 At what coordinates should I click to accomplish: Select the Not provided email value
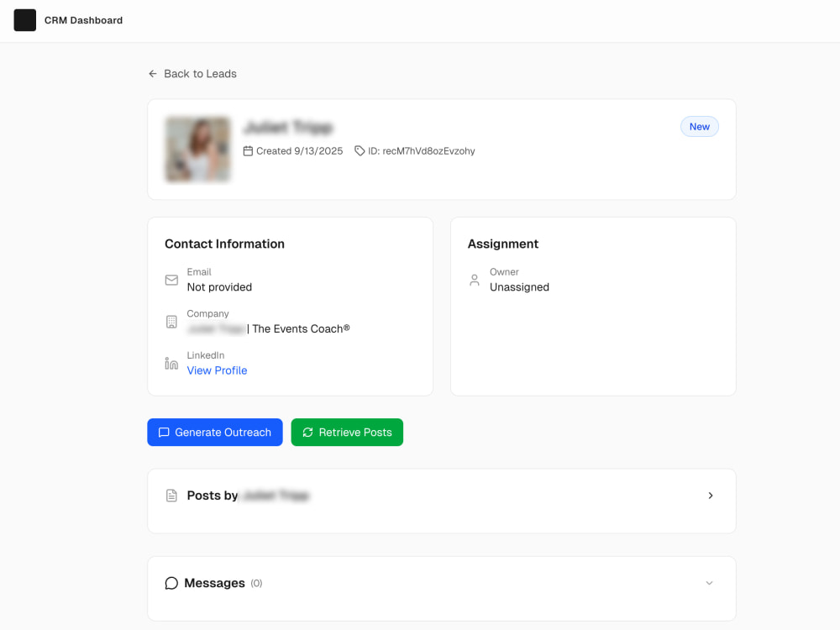(219, 287)
